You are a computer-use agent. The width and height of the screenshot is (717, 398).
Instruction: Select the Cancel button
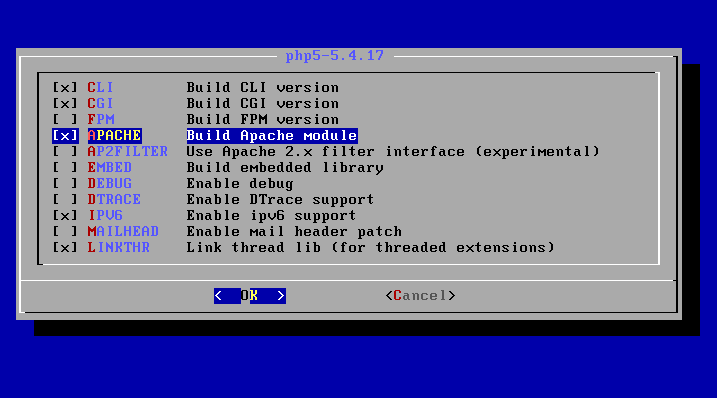(x=420, y=296)
